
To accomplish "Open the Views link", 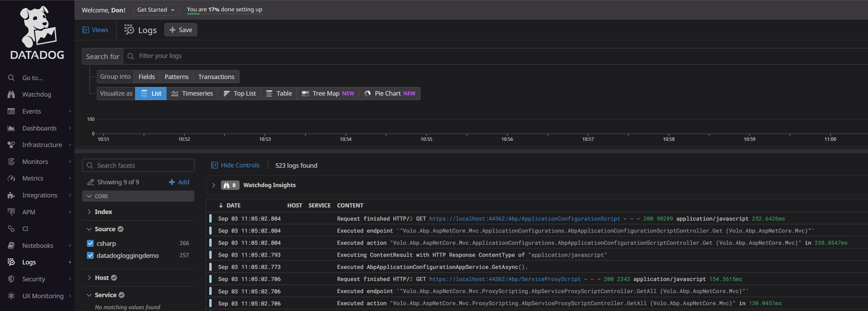I will coord(100,30).
